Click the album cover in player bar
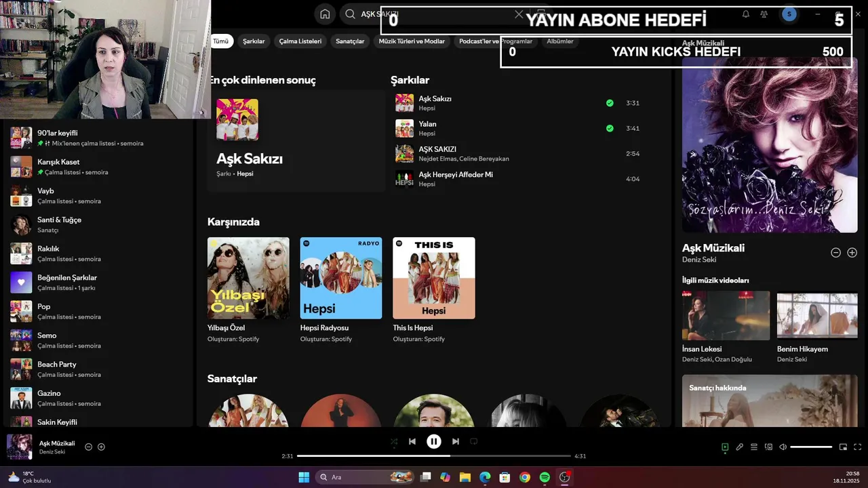This screenshot has width=868, height=488. [20, 447]
